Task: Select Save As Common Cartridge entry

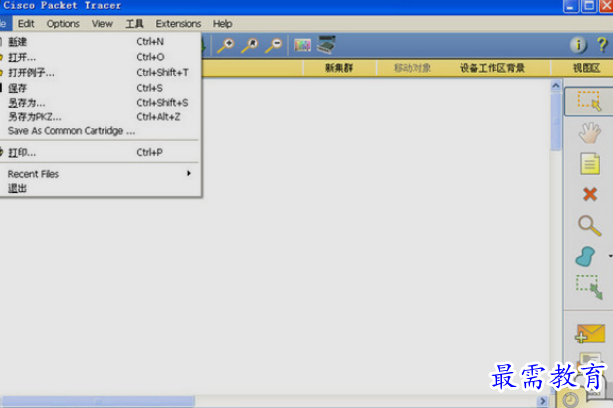Action: click(100, 131)
